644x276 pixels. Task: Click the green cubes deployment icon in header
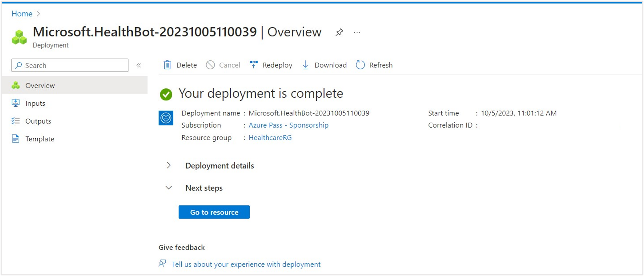pos(19,37)
